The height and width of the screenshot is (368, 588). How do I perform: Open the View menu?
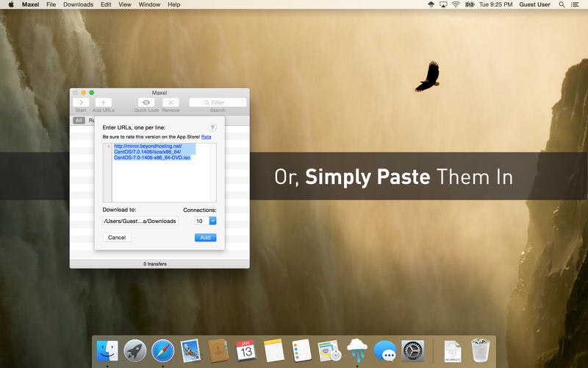(x=125, y=4)
